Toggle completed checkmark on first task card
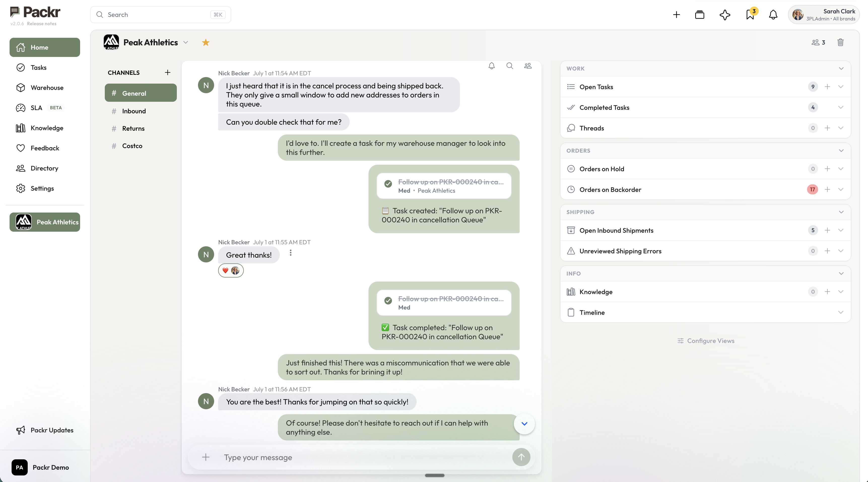Viewport: 868px width, 482px height. pos(388,184)
